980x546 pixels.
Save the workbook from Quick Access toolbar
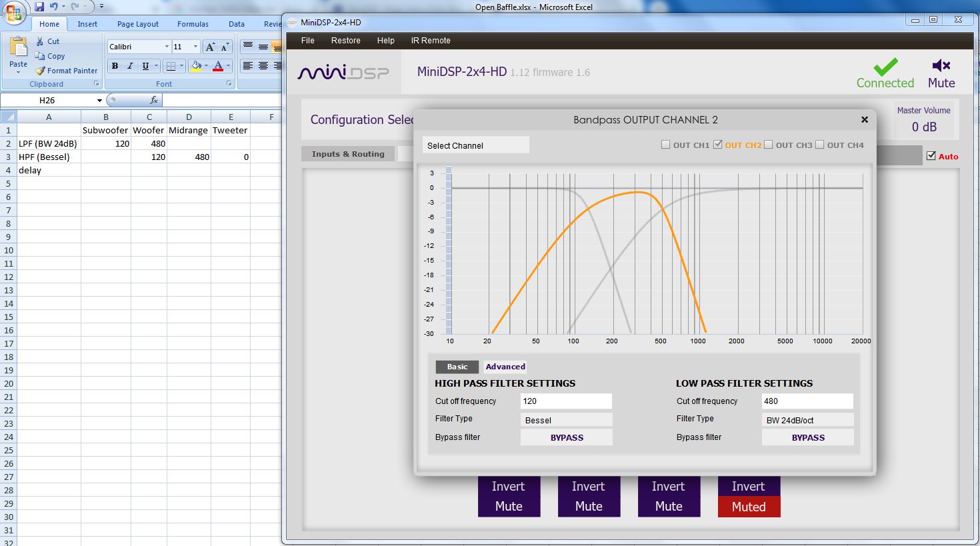pos(39,7)
